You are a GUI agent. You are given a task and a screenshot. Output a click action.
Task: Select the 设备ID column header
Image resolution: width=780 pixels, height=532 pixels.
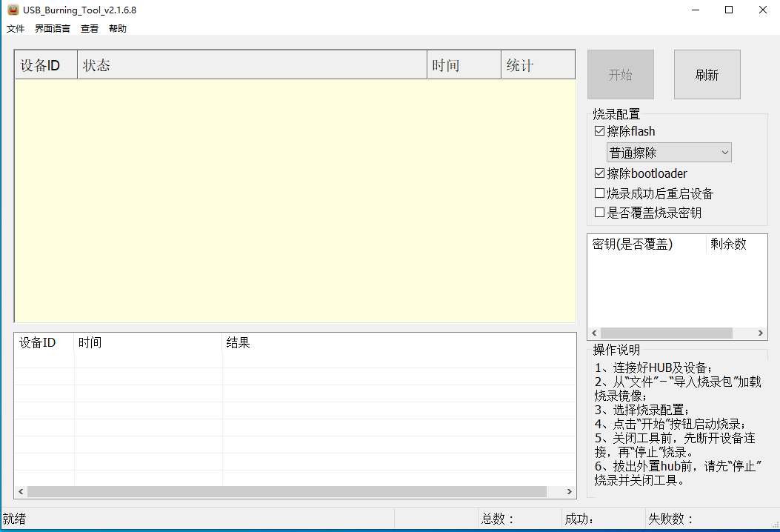click(44, 64)
